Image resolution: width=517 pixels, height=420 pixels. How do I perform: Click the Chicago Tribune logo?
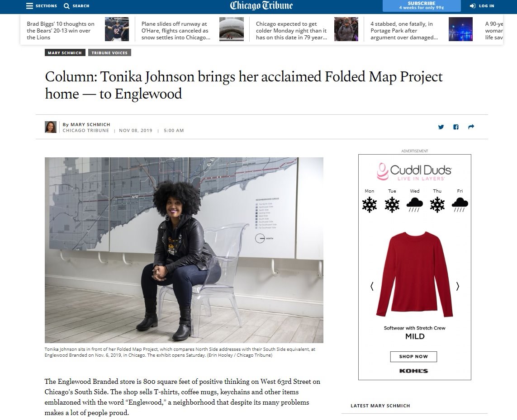tap(261, 5)
